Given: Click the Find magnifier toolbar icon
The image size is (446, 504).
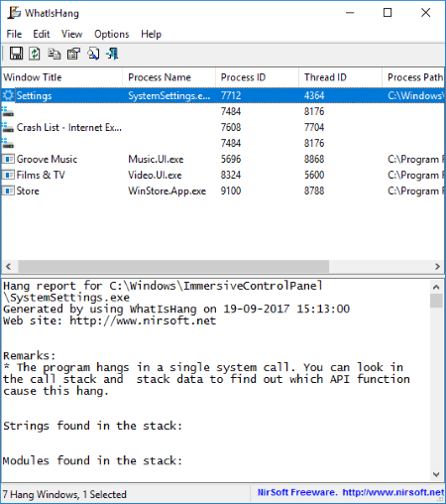Looking at the screenshot, I should pyautogui.click(x=93, y=54).
